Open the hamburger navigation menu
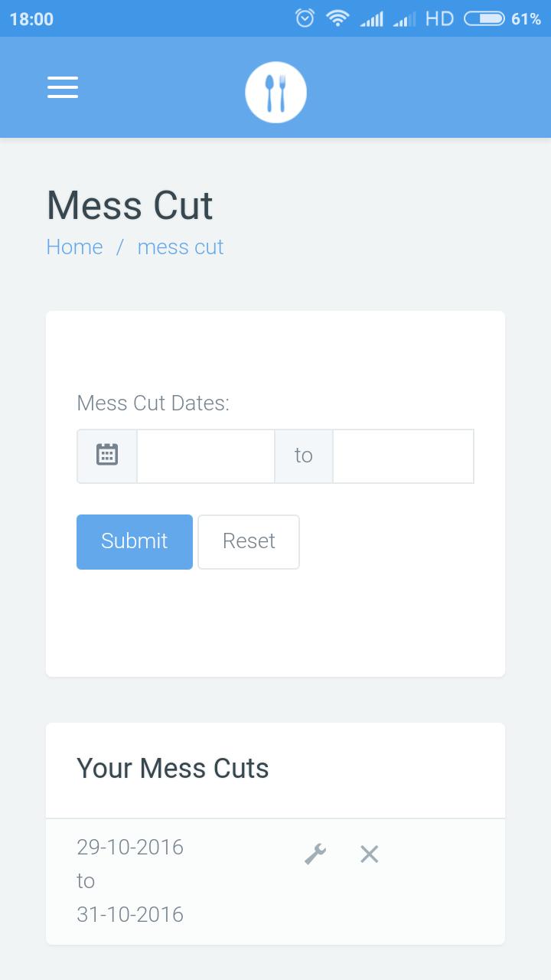This screenshot has width=551, height=980. (x=63, y=87)
